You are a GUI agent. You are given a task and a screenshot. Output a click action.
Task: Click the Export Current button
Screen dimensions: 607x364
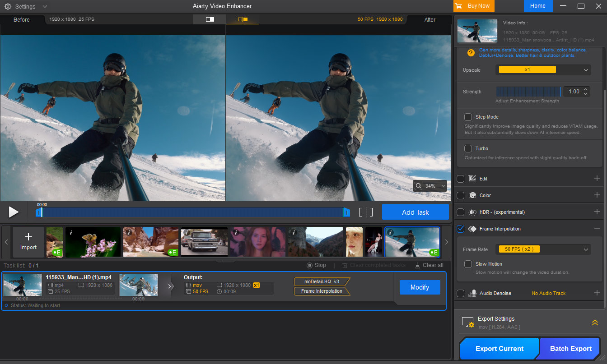499,349
